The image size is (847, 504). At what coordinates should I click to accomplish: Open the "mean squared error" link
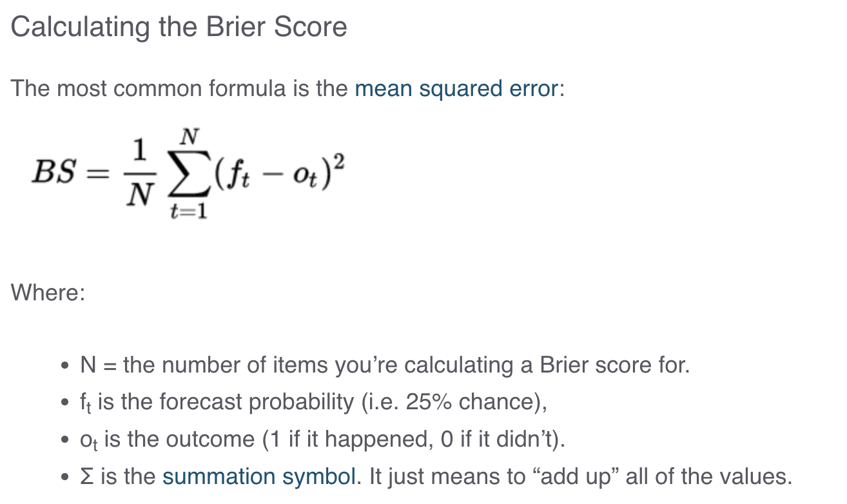(456, 88)
